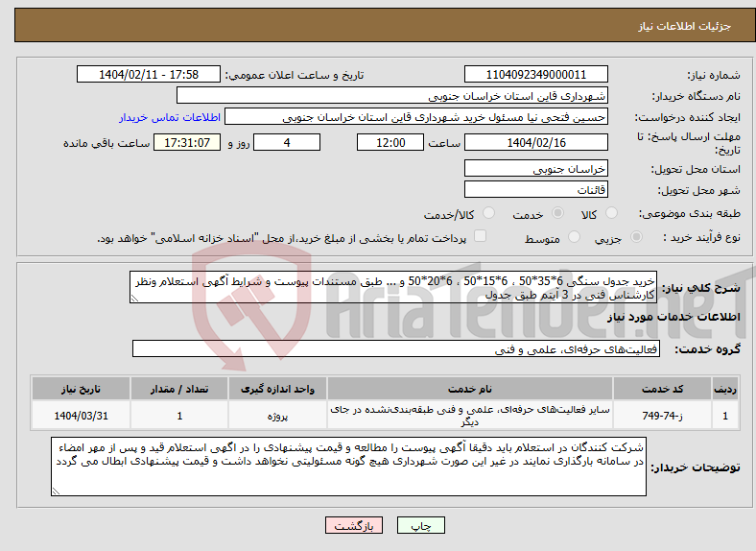Click the quantity cell with value 1

click(179, 415)
